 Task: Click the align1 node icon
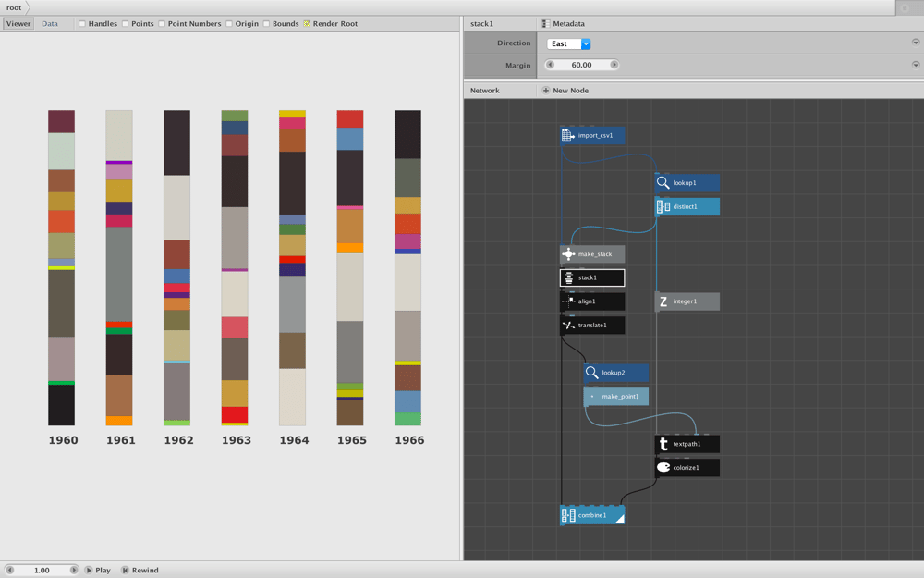click(568, 301)
